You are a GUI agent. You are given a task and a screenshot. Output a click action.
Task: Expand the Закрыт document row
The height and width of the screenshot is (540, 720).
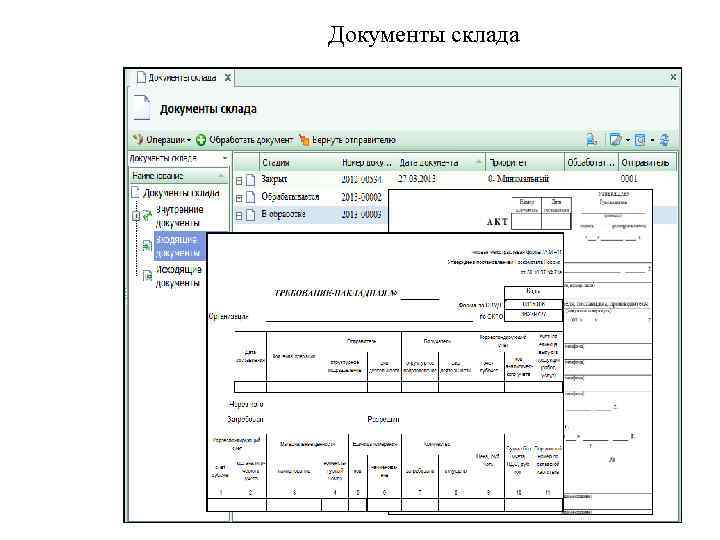[x=239, y=180]
